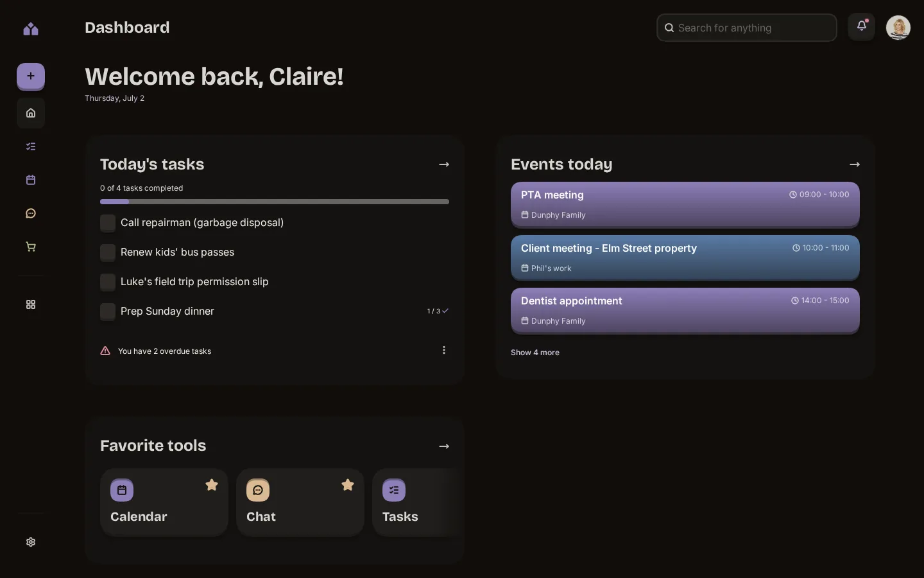This screenshot has width=924, height=578.
Task: Click the Events today heading
Action: 561,164
